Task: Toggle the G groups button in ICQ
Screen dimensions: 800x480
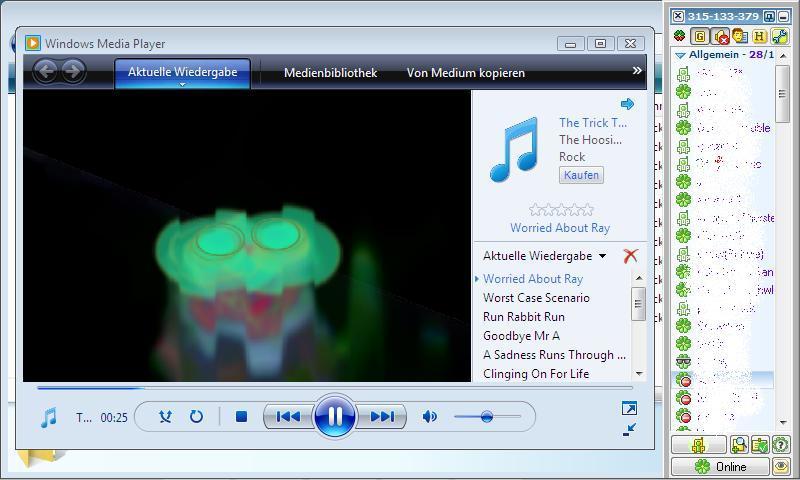Action: coord(699,36)
